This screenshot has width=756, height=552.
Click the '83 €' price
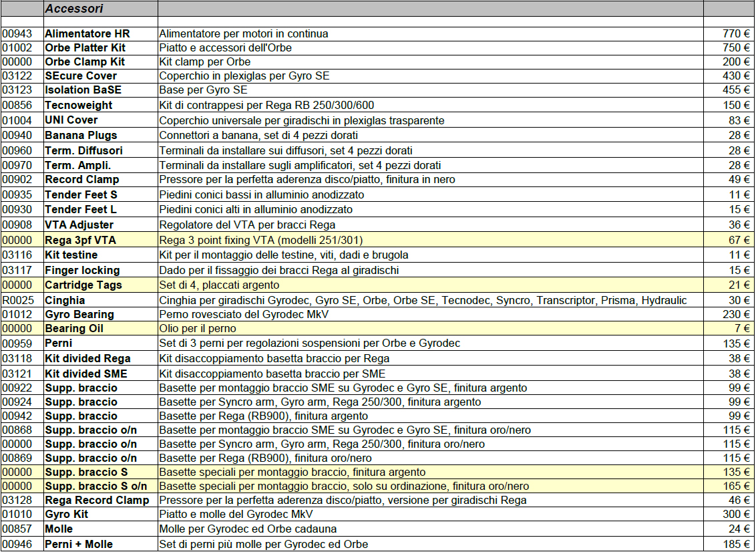pyautogui.click(x=739, y=120)
